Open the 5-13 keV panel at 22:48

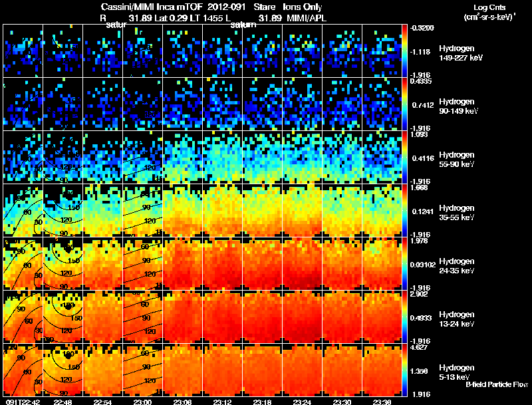63,370
